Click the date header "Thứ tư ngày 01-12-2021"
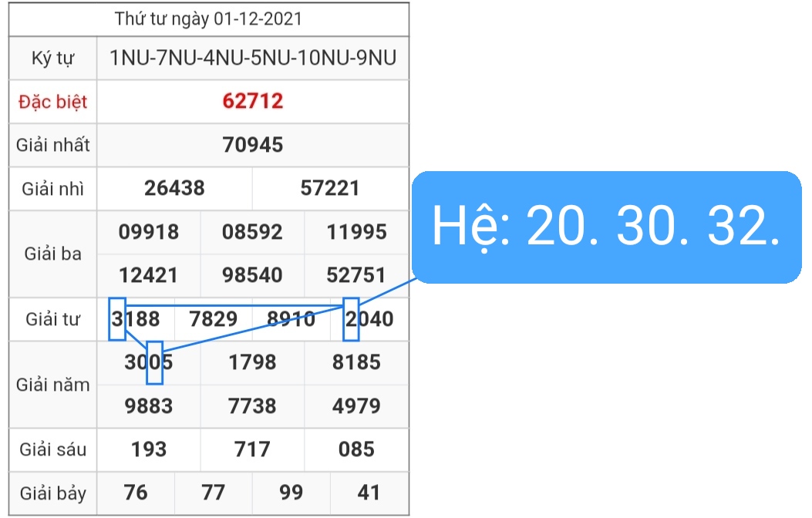The image size is (812, 518). click(x=208, y=19)
